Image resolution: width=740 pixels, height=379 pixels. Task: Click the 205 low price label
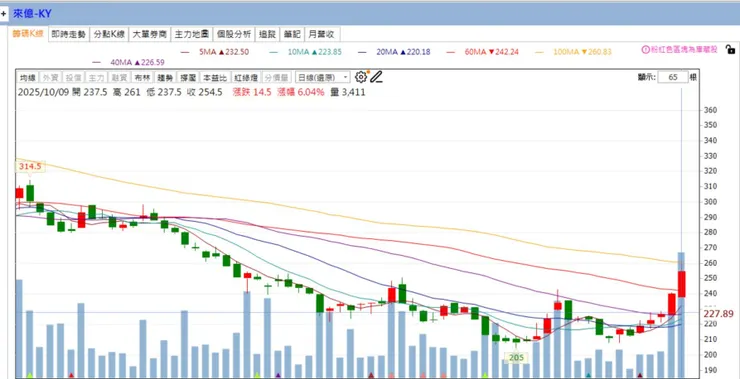coord(516,358)
